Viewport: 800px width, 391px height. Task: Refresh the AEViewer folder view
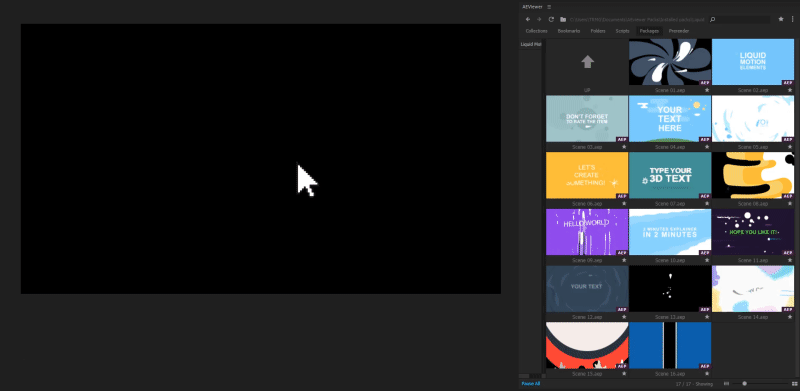click(x=551, y=19)
